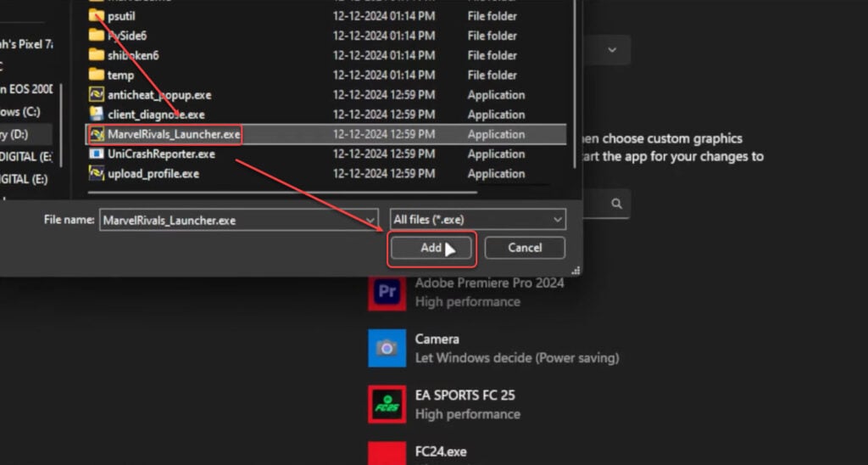Image resolution: width=868 pixels, height=465 pixels.
Task: Select the (D:) drive in sidebar
Action: coord(26,134)
